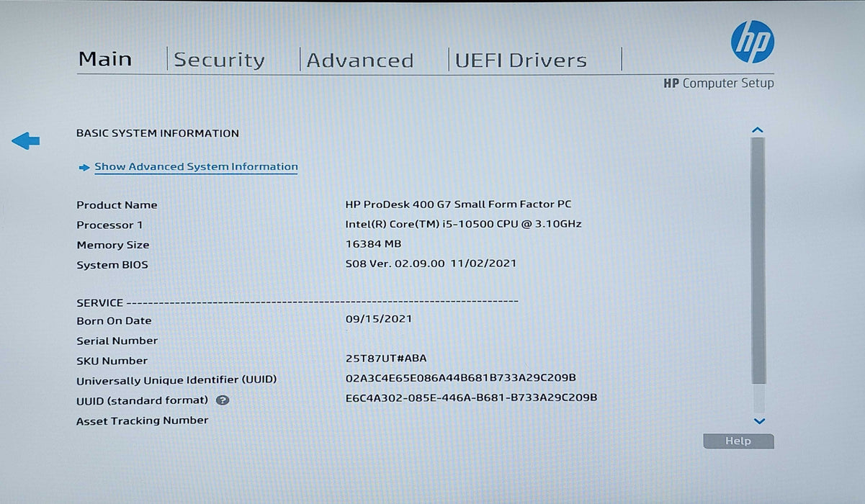Select the 02A3C4E65E086A44 UUID value
Screen dimensions: 865x504
[461, 378]
